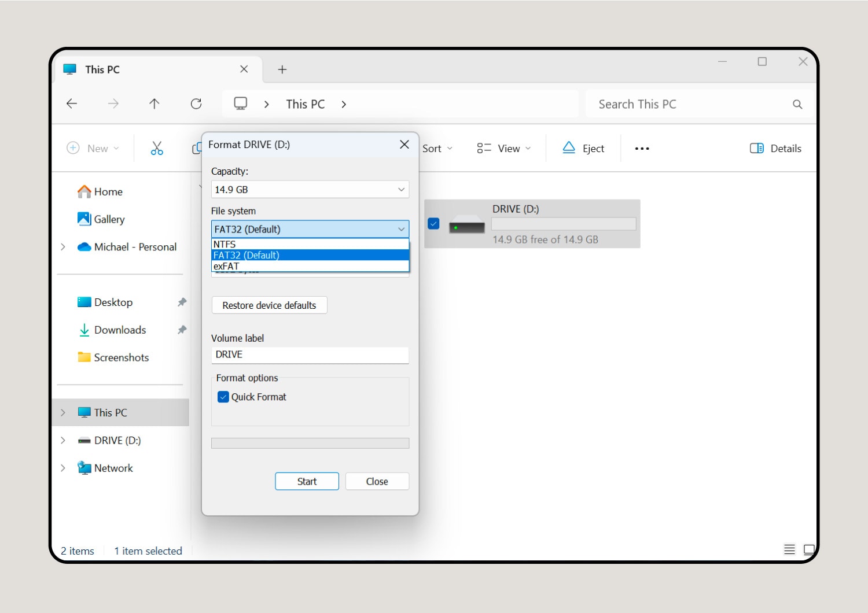Switch to large thumbnails view icon
This screenshot has width=868, height=613.
pos(809,549)
